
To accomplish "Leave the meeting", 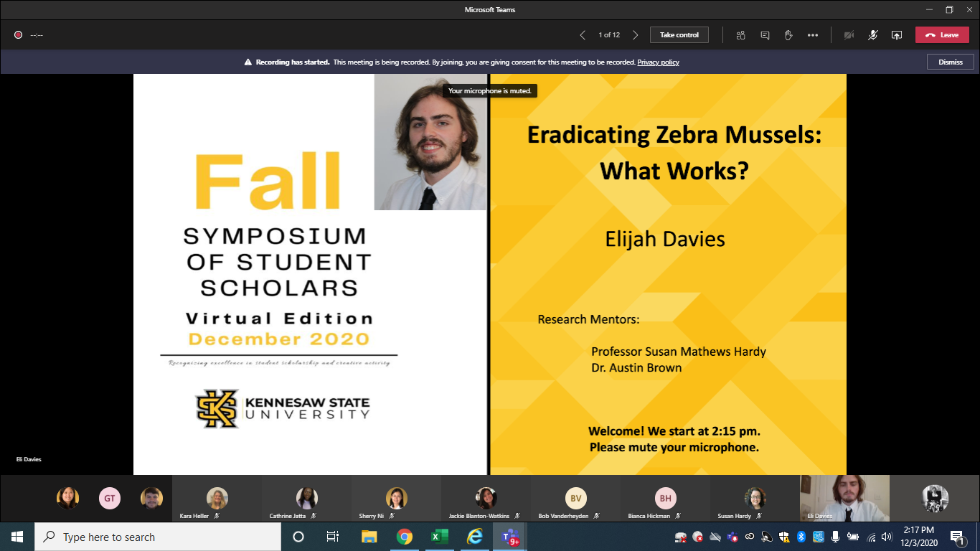I will pyautogui.click(x=941, y=35).
